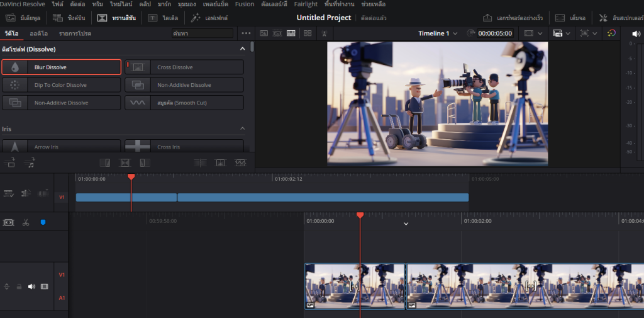Collapse the Iris transitions section

[243, 128]
